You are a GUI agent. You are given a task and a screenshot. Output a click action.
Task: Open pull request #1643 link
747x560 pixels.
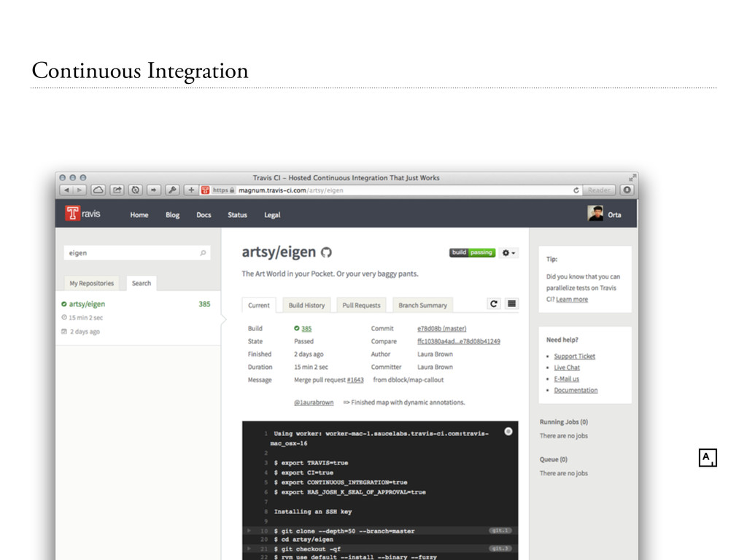[x=355, y=380]
